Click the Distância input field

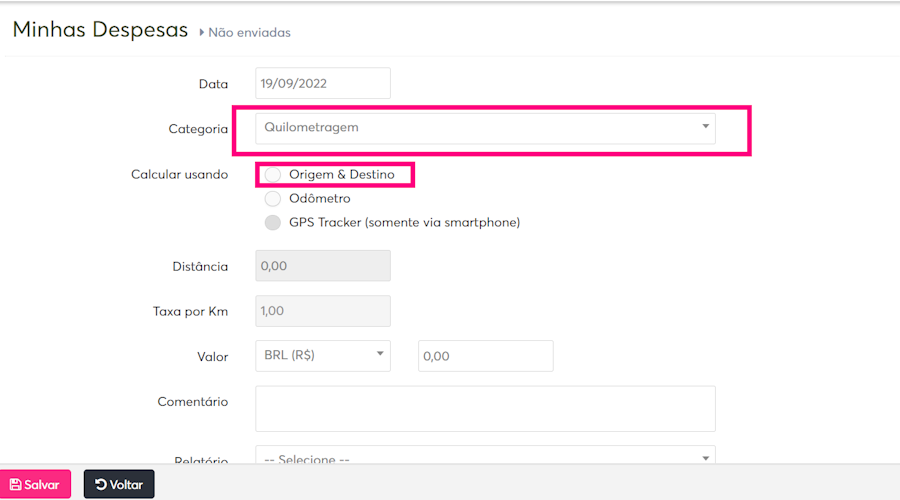click(322, 266)
